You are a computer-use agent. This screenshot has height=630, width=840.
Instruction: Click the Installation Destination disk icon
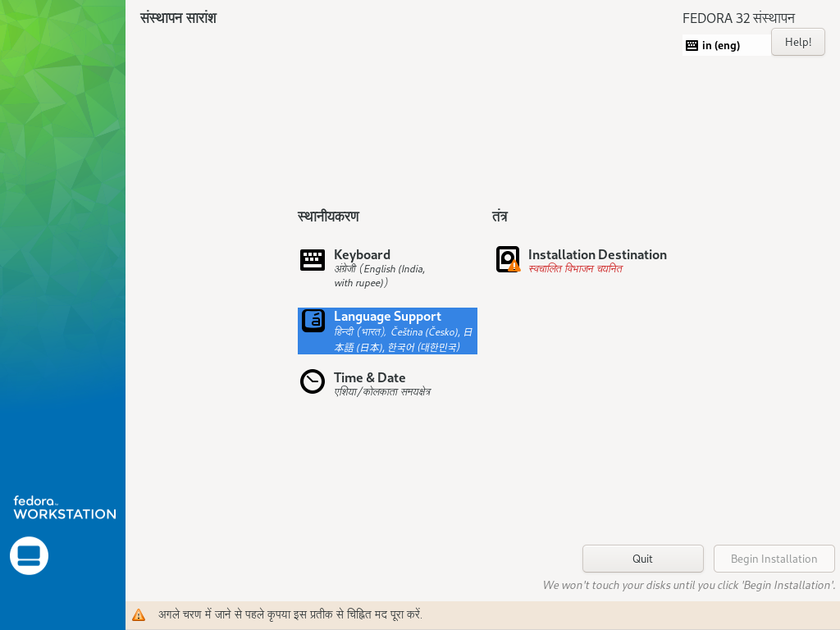pos(508,259)
